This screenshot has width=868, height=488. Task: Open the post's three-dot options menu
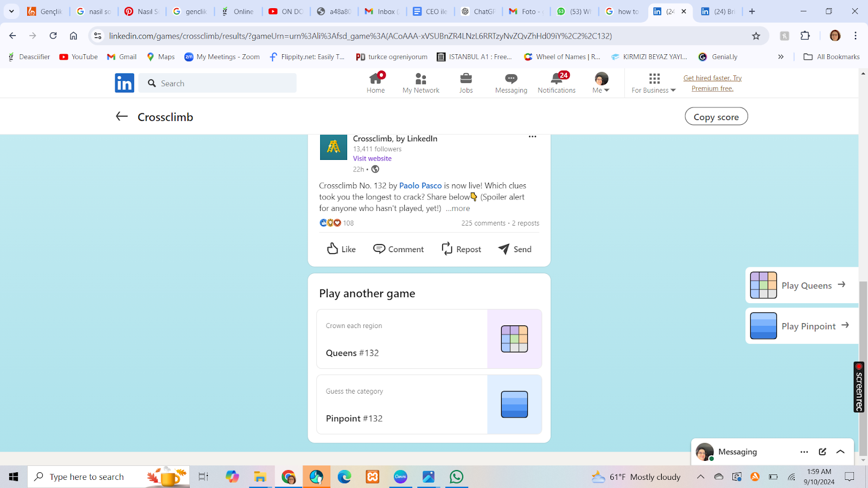point(532,137)
